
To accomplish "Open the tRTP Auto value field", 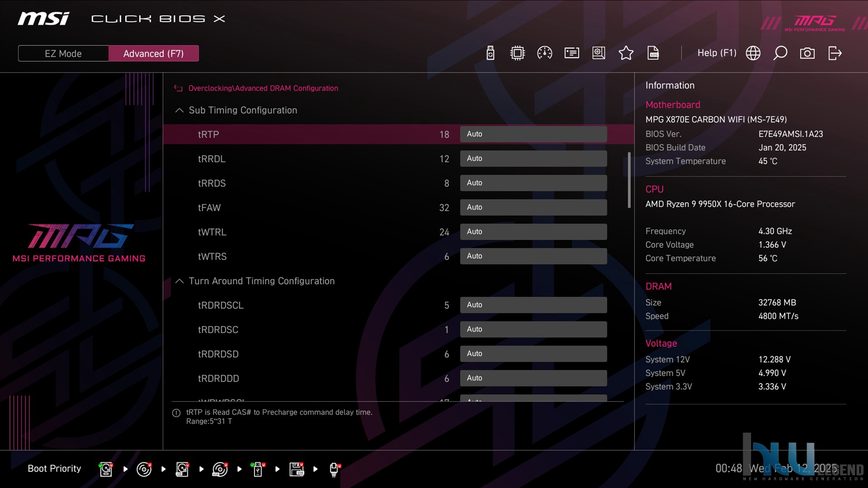I will (533, 134).
